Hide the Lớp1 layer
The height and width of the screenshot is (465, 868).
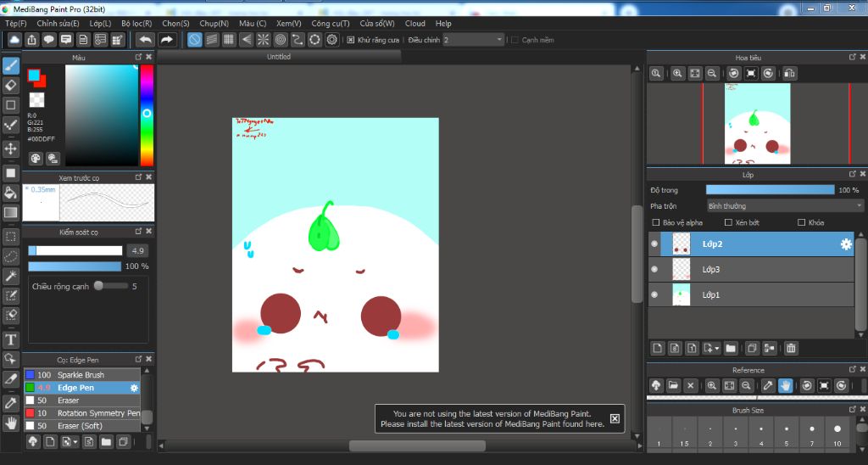pos(654,294)
